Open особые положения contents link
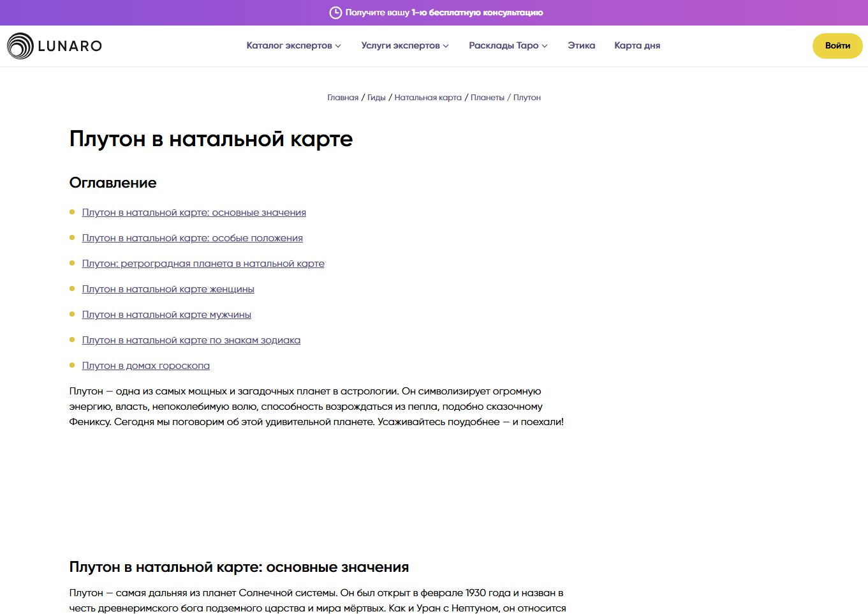Screen dimensions: 868x614 [192, 238]
